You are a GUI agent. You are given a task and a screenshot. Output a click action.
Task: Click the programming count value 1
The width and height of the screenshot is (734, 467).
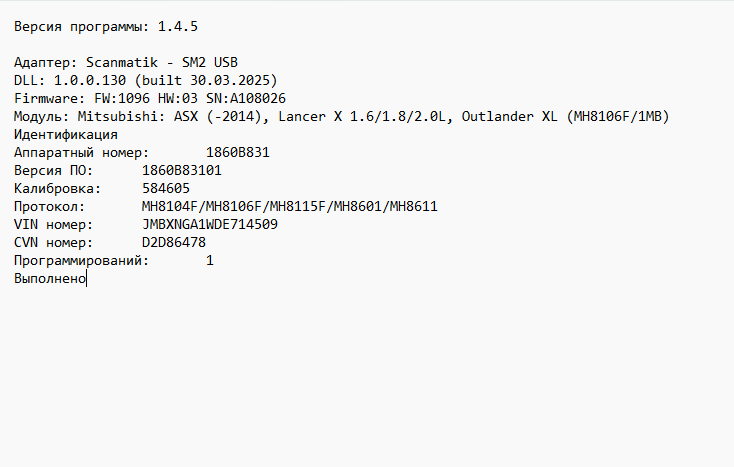[x=210, y=260]
